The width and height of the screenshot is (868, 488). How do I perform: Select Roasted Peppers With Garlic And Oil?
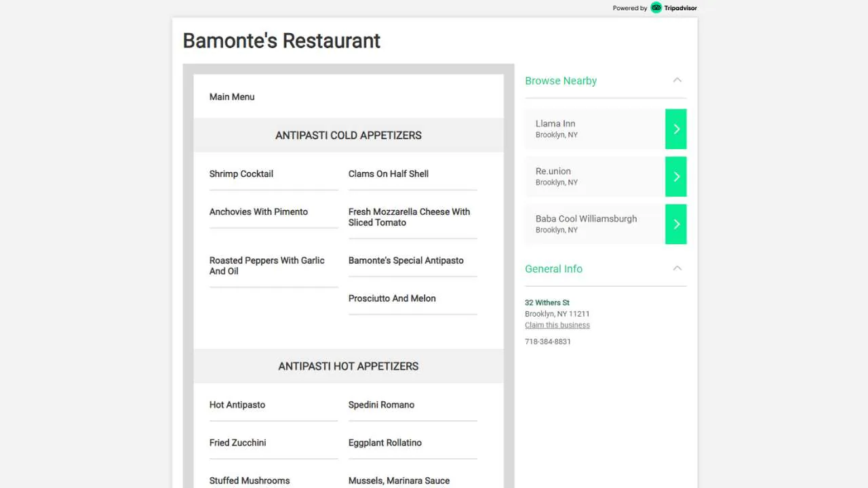[267, 266]
